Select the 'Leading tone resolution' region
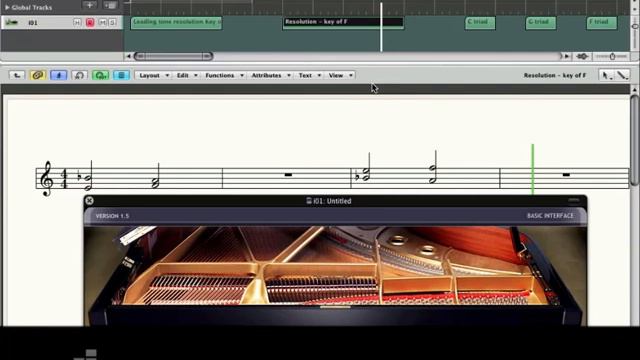 (x=176, y=23)
